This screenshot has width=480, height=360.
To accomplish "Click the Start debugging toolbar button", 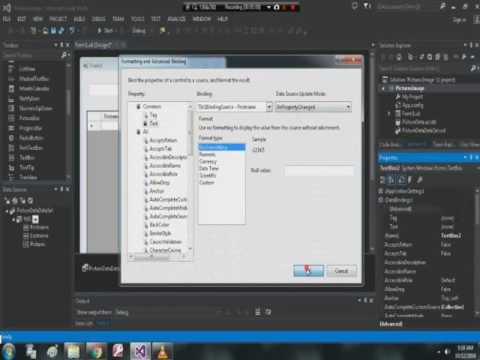I will coord(105,31).
